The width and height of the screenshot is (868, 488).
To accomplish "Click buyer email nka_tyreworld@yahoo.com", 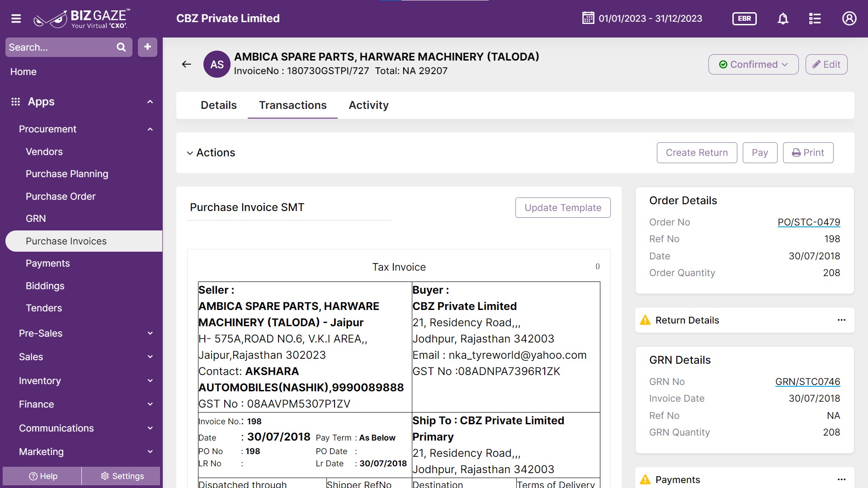I will click(518, 355).
